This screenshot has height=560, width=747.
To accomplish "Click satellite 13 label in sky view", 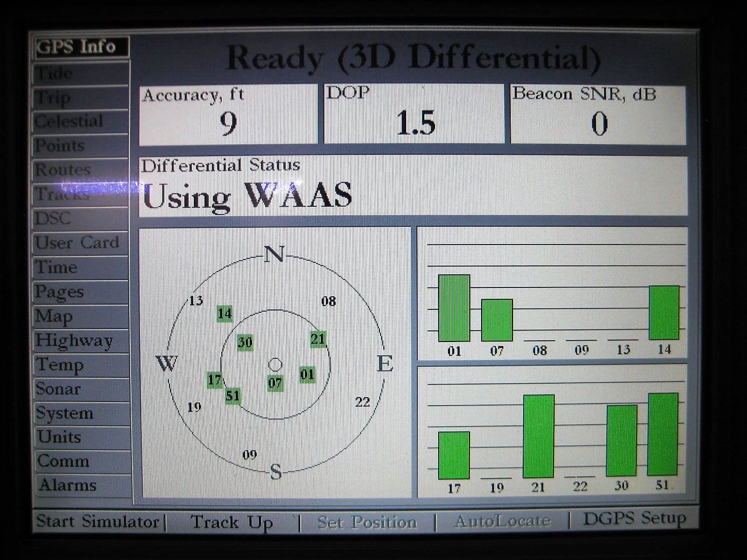I will [x=196, y=301].
